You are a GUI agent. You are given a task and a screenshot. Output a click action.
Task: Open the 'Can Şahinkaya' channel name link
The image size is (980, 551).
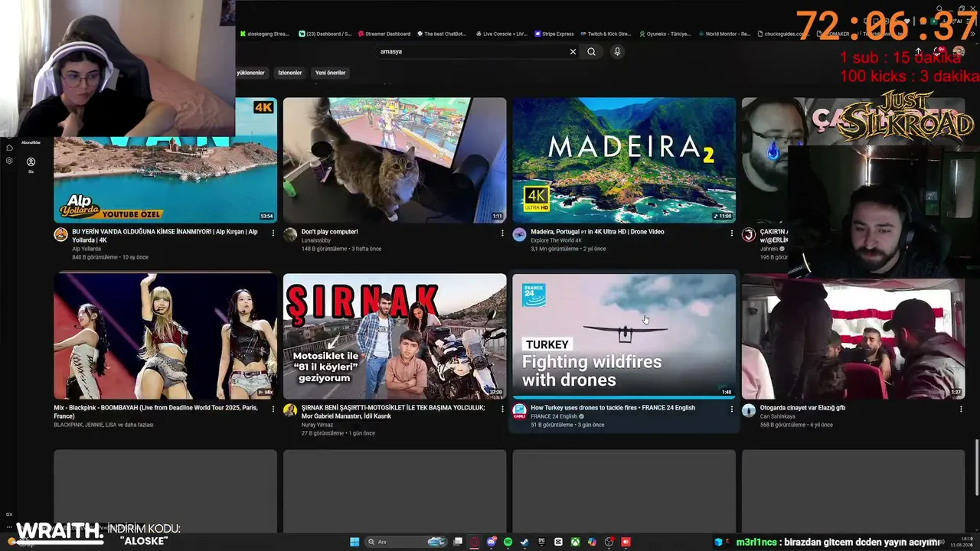[x=778, y=416]
